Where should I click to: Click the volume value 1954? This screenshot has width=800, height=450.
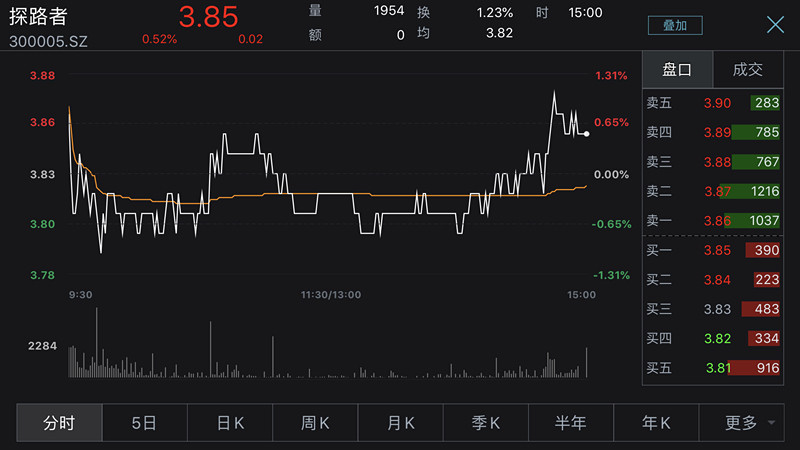click(x=389, y=11)
